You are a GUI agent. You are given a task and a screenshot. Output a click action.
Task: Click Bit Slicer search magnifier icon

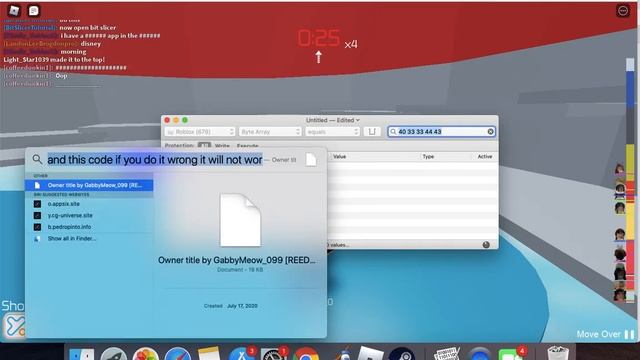393,131
